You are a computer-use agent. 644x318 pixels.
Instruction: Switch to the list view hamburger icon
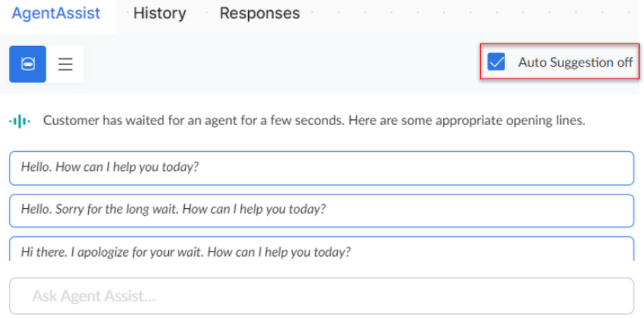[65, 64]
